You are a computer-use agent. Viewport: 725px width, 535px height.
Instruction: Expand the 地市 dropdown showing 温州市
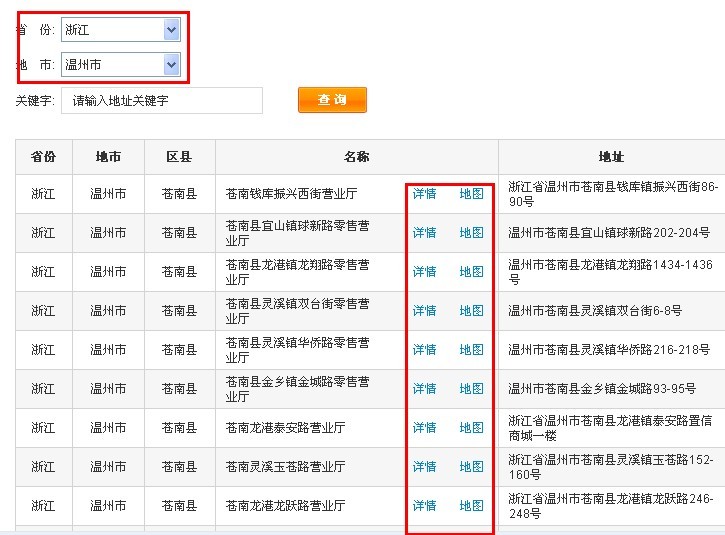[x=120, y=65]
